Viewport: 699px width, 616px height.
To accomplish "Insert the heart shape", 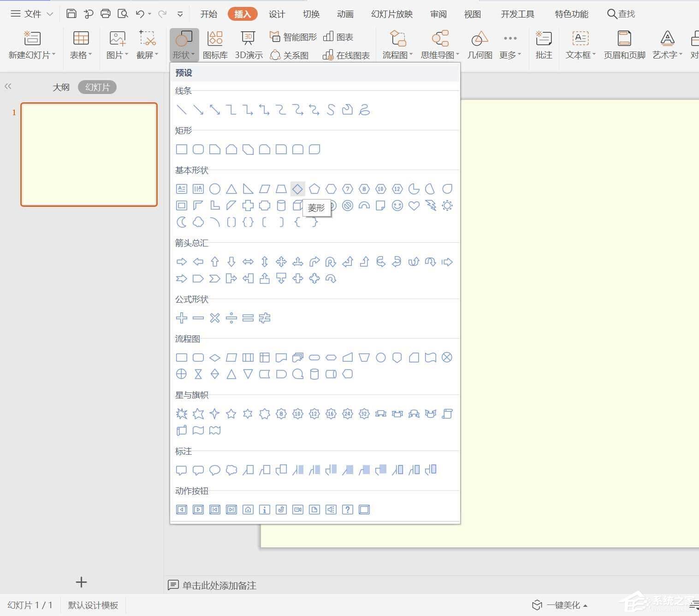I will (x=414, y=205).
